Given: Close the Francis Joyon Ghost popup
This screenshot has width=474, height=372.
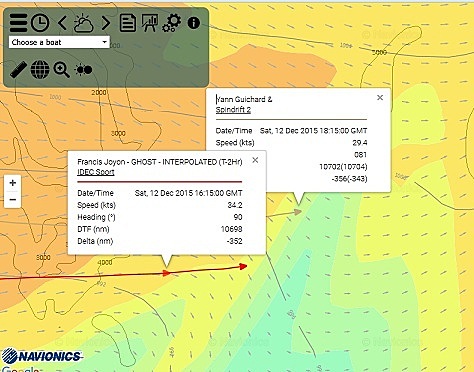Looking at the screenshot, I should [255, 160].
